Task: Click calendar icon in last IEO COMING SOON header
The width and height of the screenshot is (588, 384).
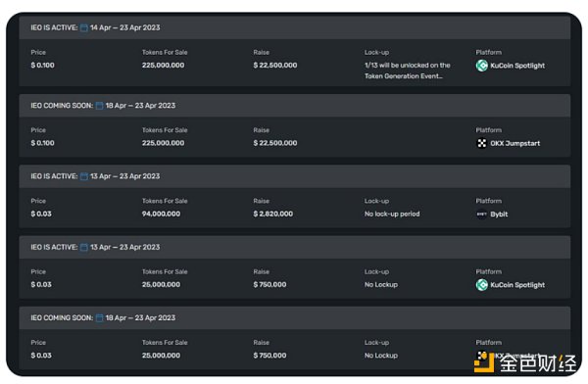Action: (x=99, y=318)
